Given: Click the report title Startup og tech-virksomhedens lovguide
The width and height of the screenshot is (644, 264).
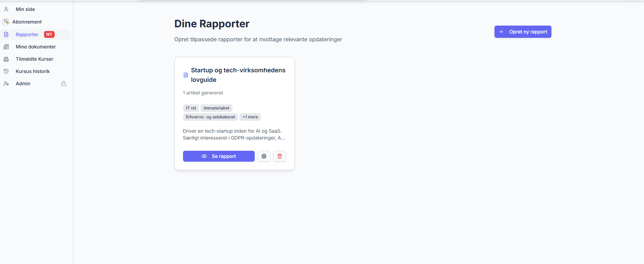Looking at the screenshot, I should pos(238,75).
